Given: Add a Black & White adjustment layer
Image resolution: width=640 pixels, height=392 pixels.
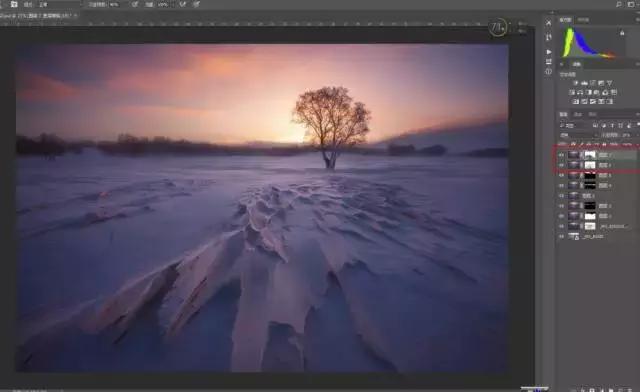Looking at the screenshot, I should click(589, 93).
